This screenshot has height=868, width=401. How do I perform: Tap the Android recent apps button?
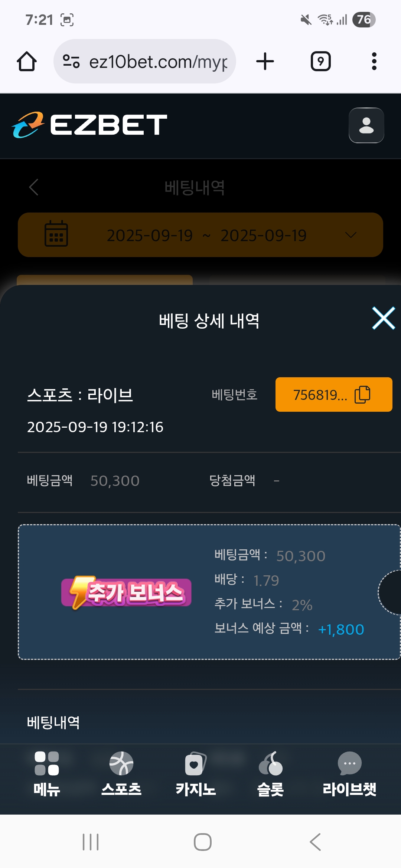91,842
